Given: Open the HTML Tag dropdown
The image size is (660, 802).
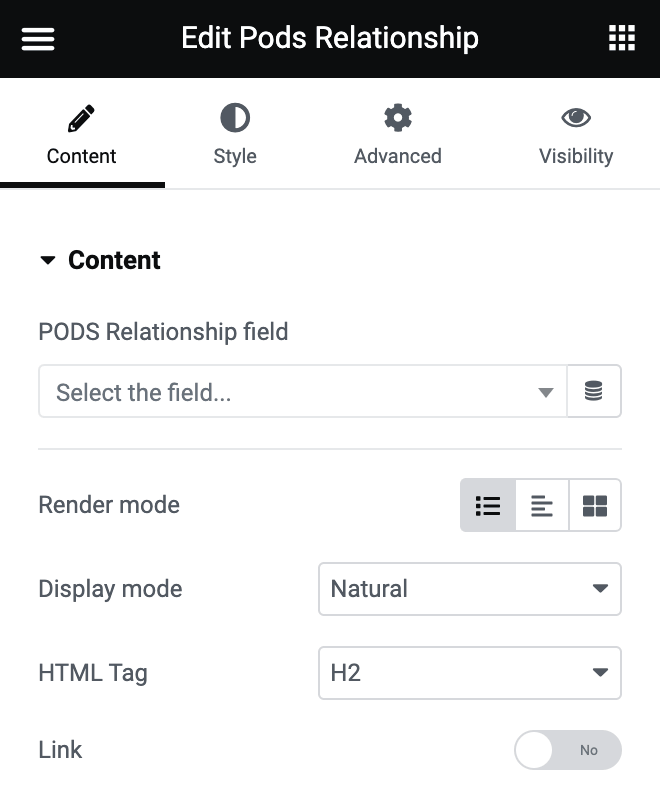Looking at the screenshot, I should (470, 673).
